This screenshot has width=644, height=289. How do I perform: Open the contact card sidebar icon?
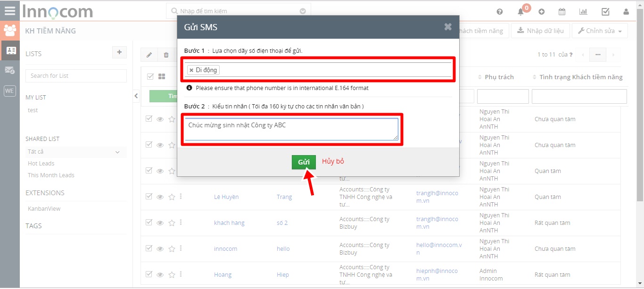(10, 50)
